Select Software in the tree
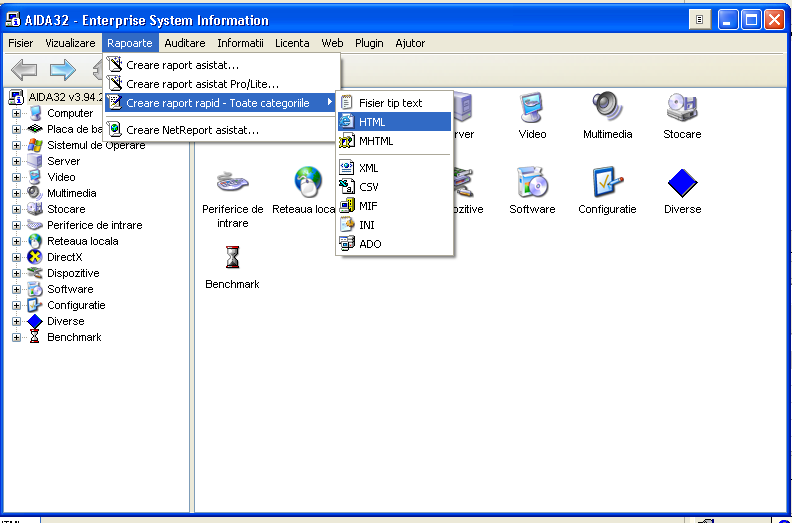This screenshot has height=523, width=792. coord(70,289)
